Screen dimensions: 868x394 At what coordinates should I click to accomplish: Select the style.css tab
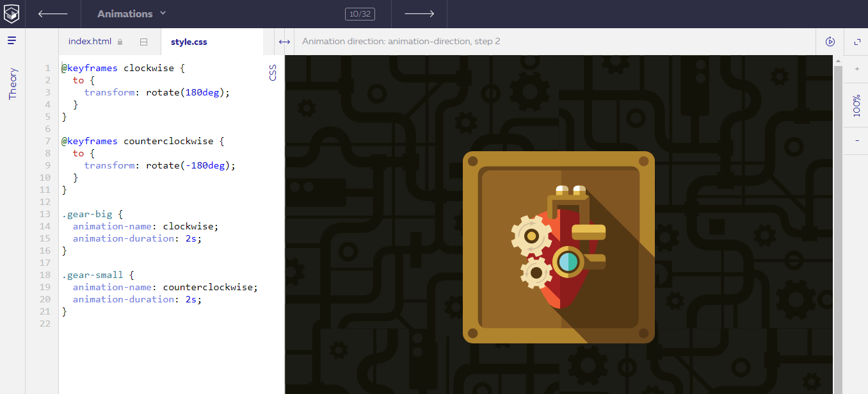pos(188,41)
